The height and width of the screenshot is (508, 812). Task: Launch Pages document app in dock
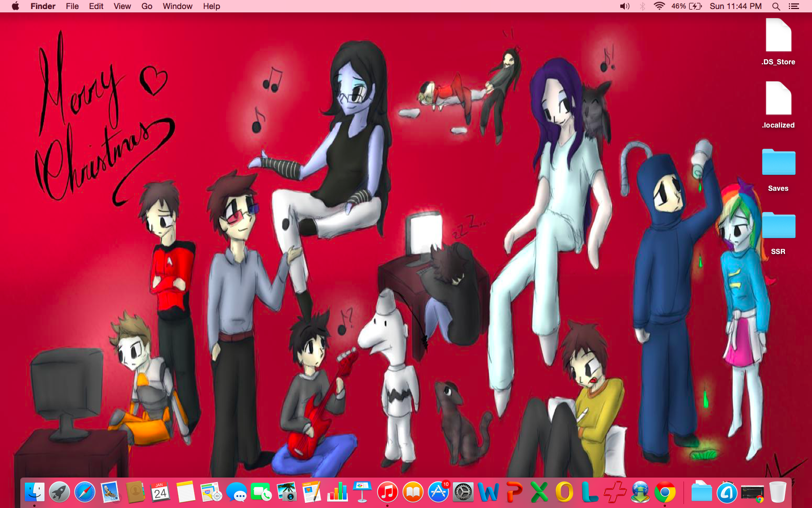coord(312,492)
